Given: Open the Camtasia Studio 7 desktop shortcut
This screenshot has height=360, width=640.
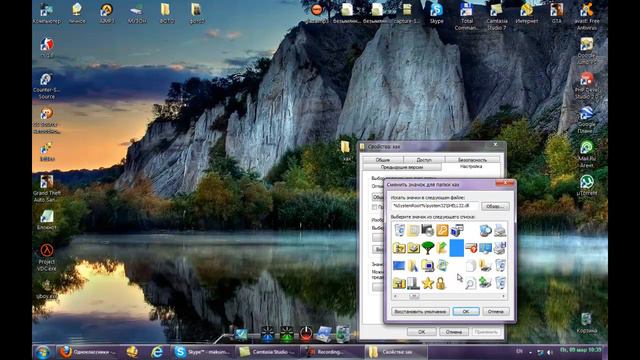Looking at the screenshot, I should tap(497, 16).
